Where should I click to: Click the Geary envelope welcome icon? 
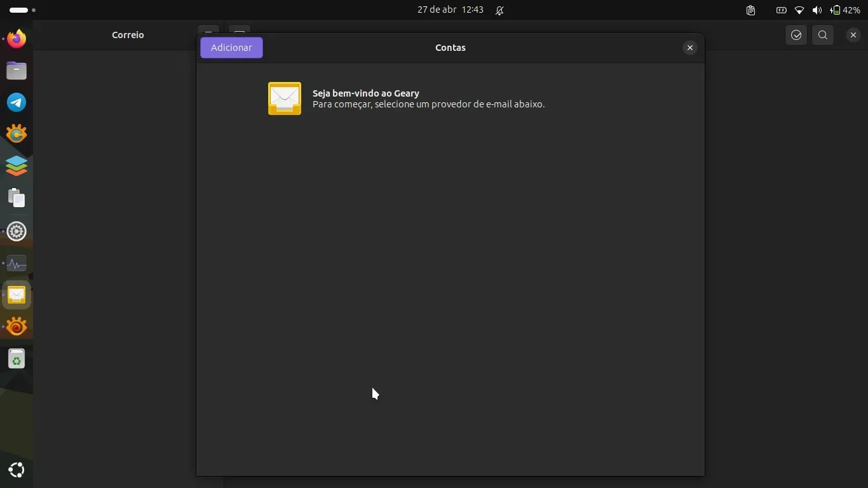tap(285, 98)
